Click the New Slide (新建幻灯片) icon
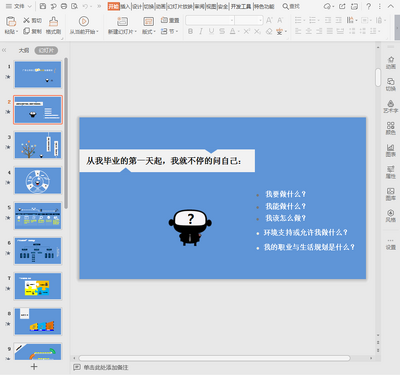400x375 pixels. [x=122, y=21]
